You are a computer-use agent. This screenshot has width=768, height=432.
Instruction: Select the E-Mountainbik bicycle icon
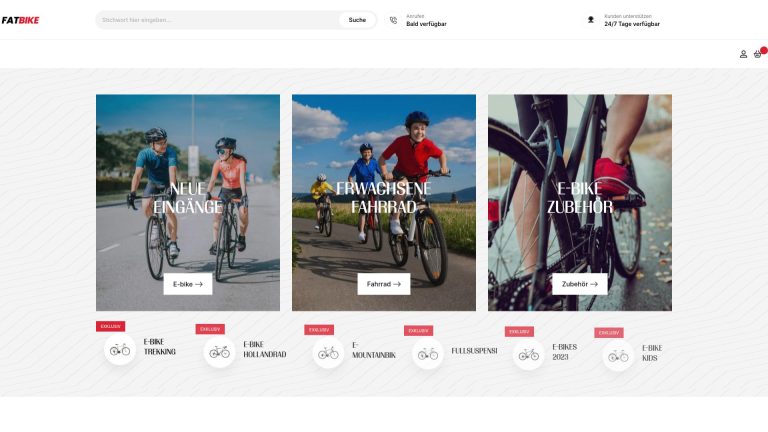tap(328, 353)
